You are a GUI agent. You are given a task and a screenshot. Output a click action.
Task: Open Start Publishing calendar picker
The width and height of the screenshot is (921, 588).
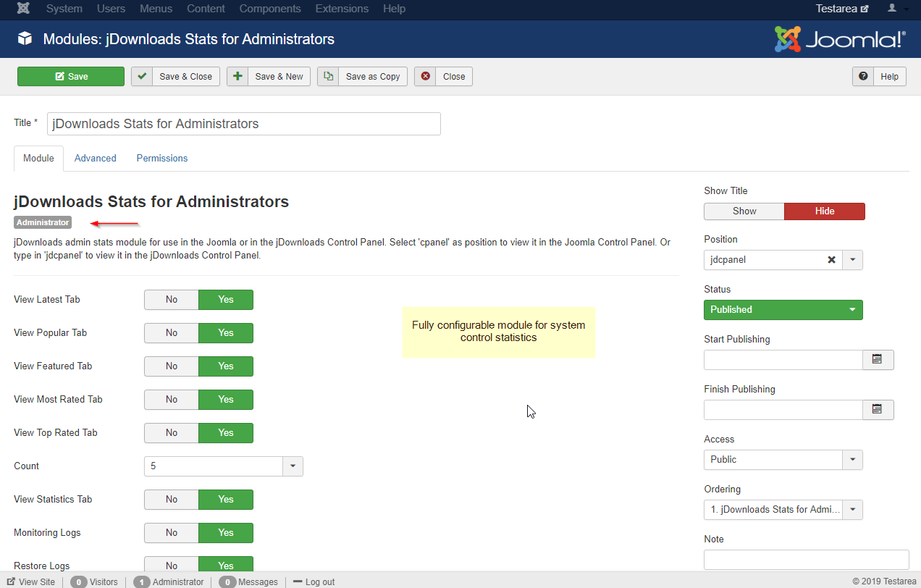coord(878,359)
